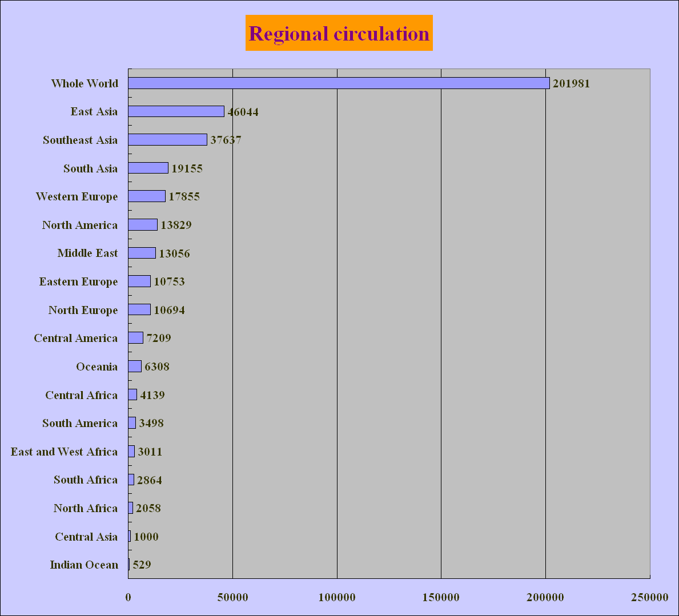
Task: Select the Western Europe bar
Action: [147, 196]
